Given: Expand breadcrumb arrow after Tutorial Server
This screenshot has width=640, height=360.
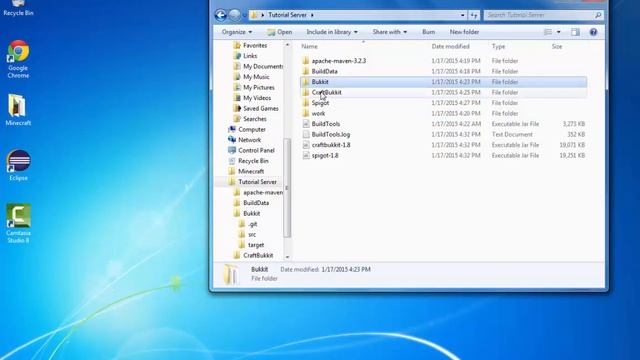Looking at the screenshot, I should pos(312,15).
